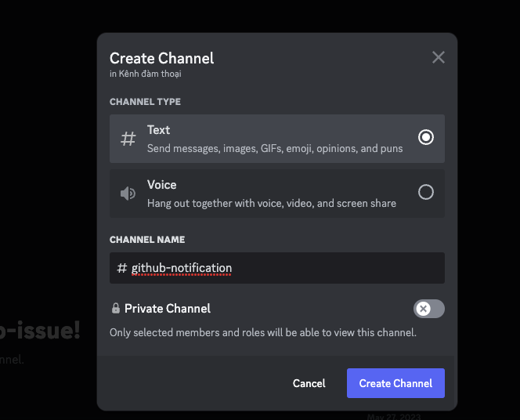
Task: Focus the github-notification channel name field
Action: point(282,268)
